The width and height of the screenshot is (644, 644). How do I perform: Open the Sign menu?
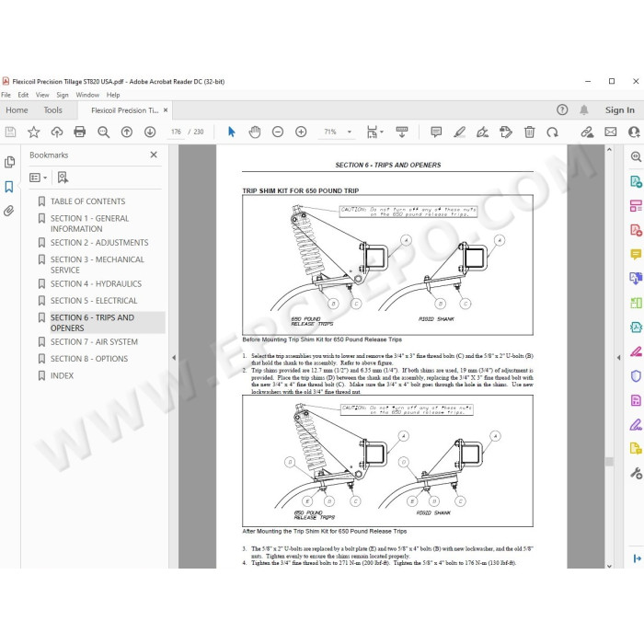(63, 95)
